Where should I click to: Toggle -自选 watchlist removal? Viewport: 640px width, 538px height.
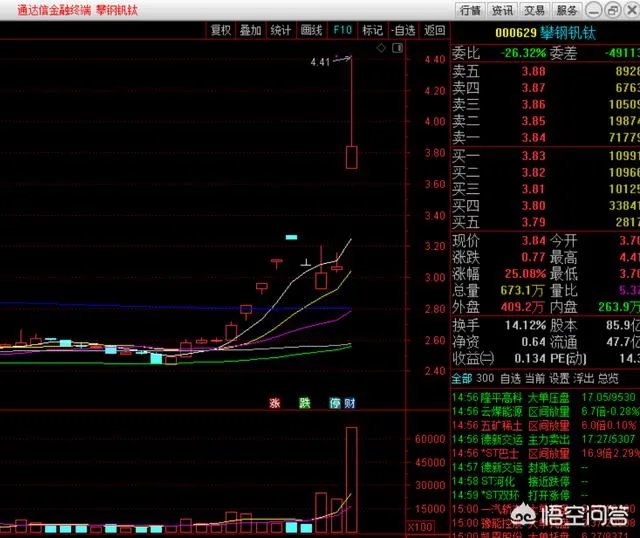[403, 30]
